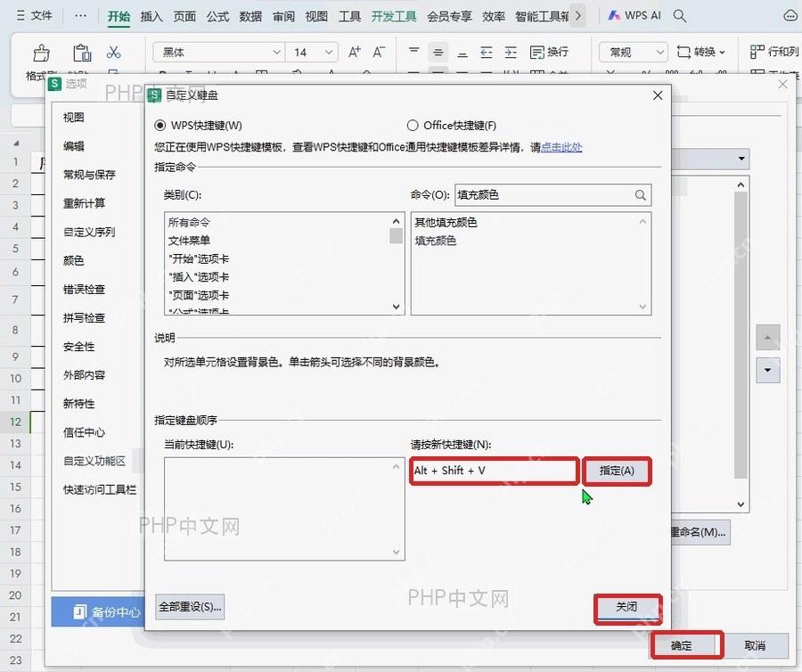The height and width of the screenshot is (672, 802).
Task: Click the Backup Center (备份中心) button
Action: click(x=98, y=611)
